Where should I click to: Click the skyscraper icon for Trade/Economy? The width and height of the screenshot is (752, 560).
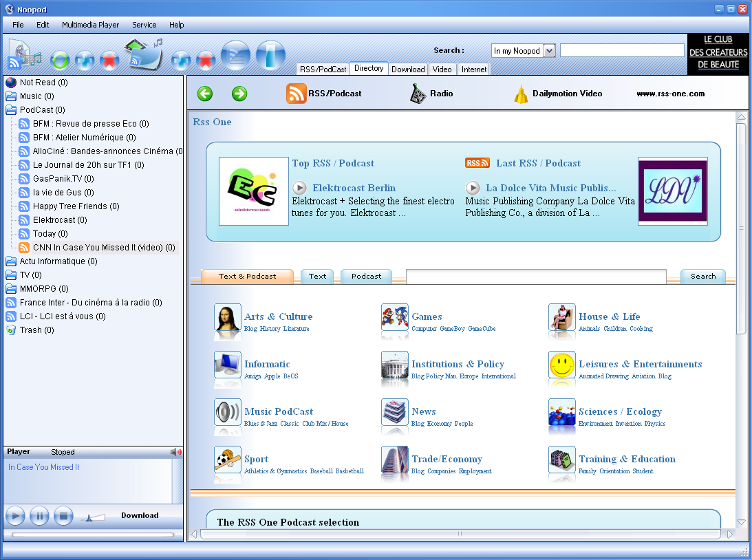(395, 460)
